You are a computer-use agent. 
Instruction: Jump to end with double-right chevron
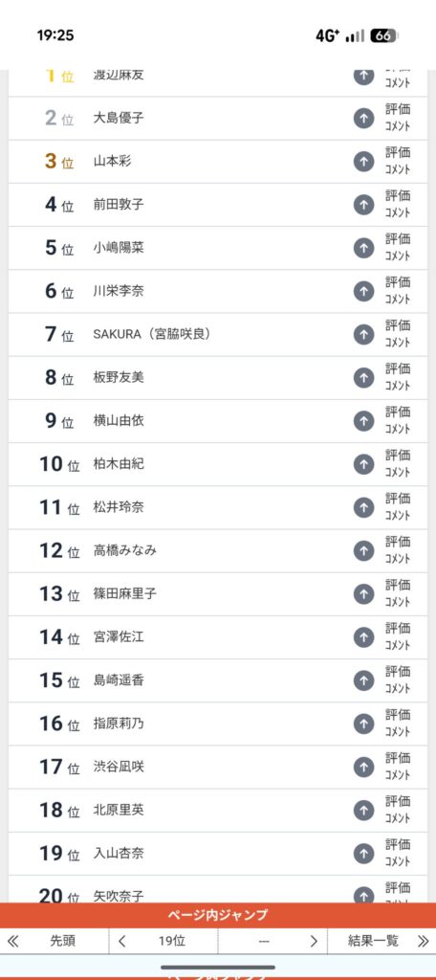(x=423, y=942)
